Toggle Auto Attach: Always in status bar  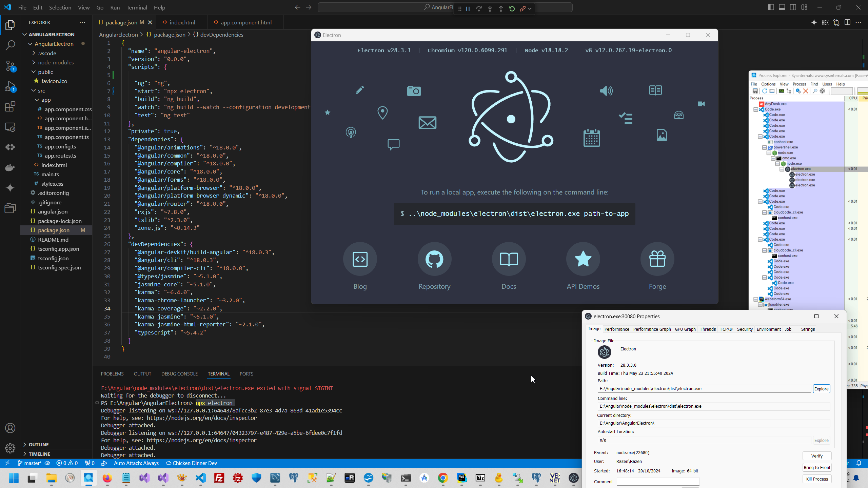click(x=136, y=463)
